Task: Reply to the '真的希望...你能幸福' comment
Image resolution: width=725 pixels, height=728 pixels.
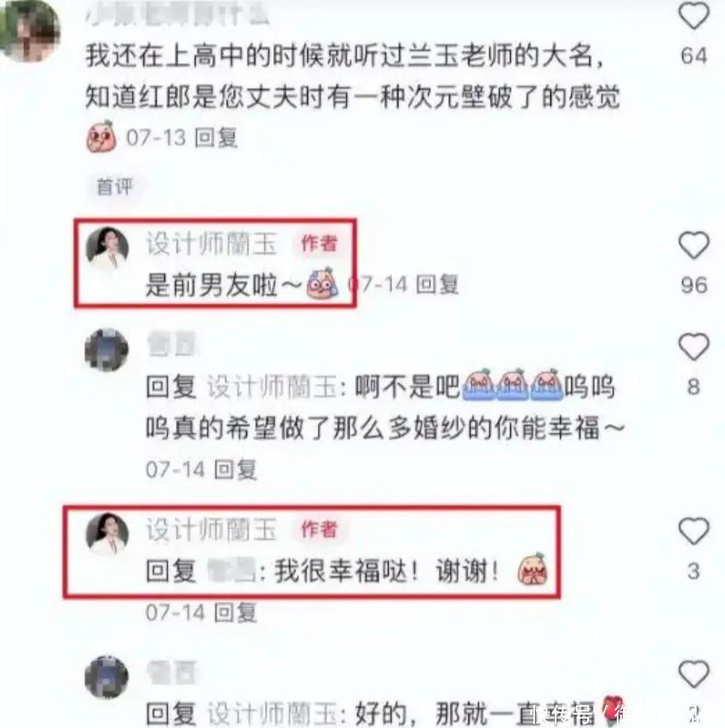Action: [x=235, y=470]
